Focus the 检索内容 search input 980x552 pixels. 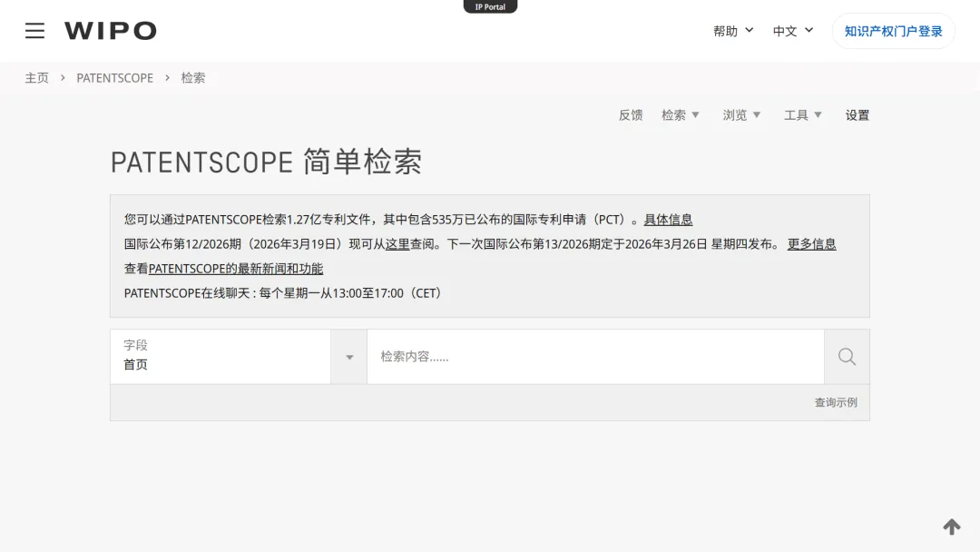click(595, 356)
